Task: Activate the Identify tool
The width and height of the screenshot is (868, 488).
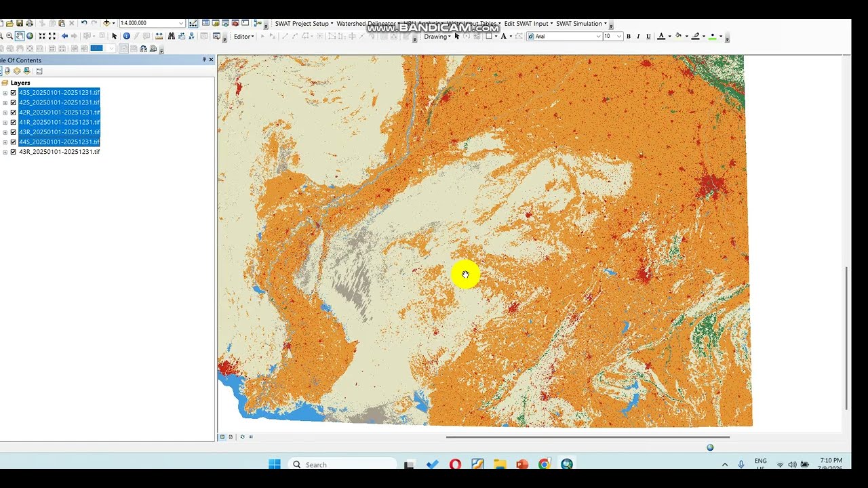Action: pos(126,36)
